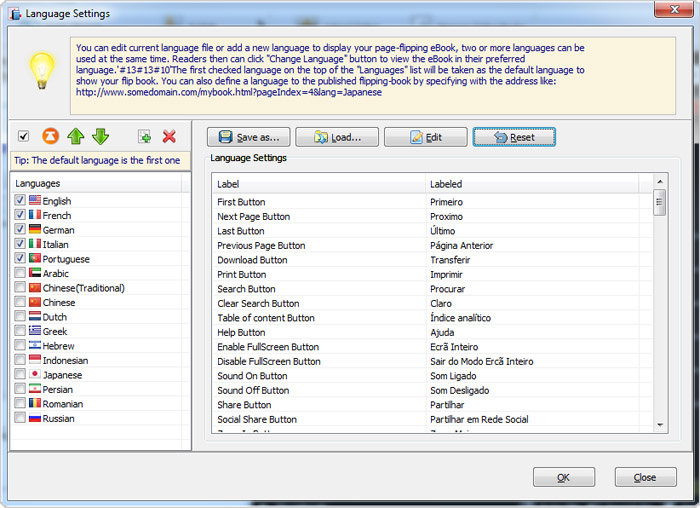The image size is (700, 508).
Task: Click the add new language icon
Action: [x=145, y=136]
